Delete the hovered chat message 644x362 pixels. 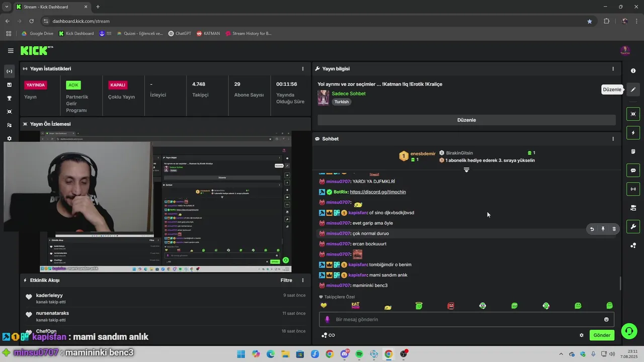(x=614, y=229)
